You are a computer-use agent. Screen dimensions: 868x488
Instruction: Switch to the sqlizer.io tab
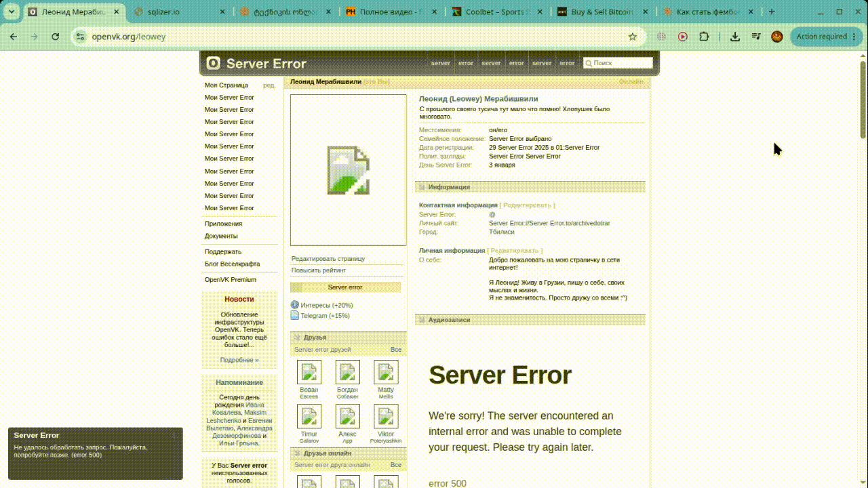[178, 12]
